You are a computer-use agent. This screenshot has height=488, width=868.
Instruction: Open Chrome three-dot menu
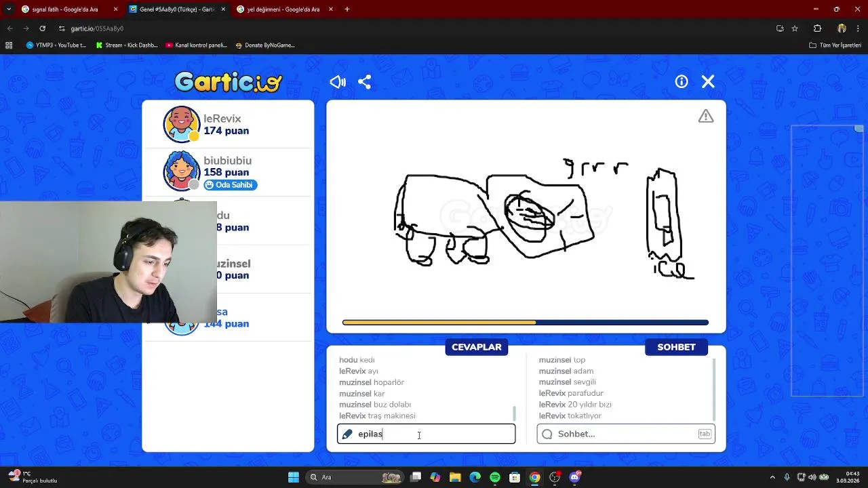pos(859,28)
